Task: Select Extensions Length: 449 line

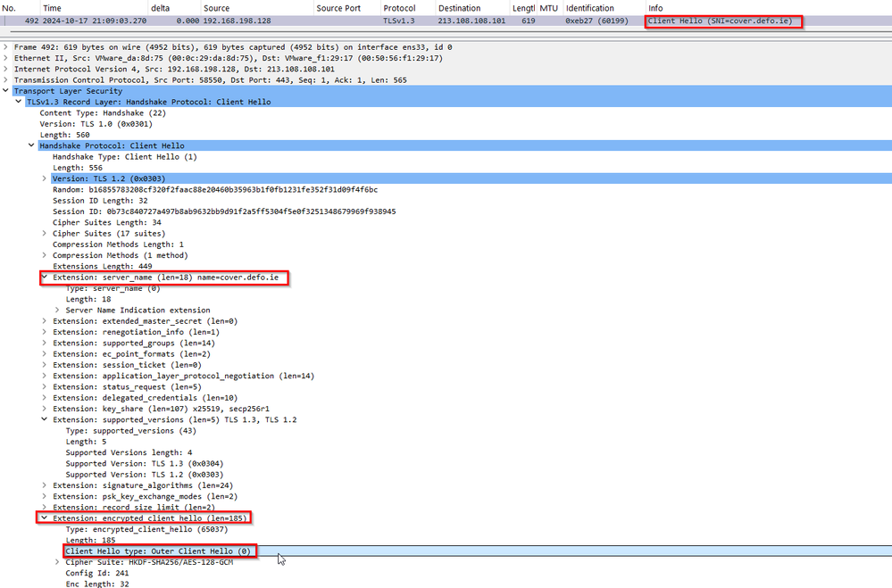Action: tap(103, 266)
